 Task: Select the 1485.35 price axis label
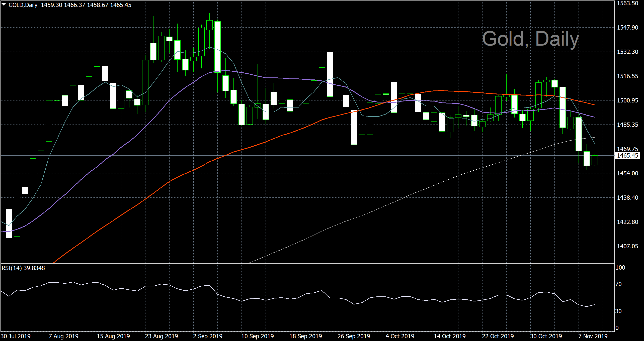coord(627,125)
